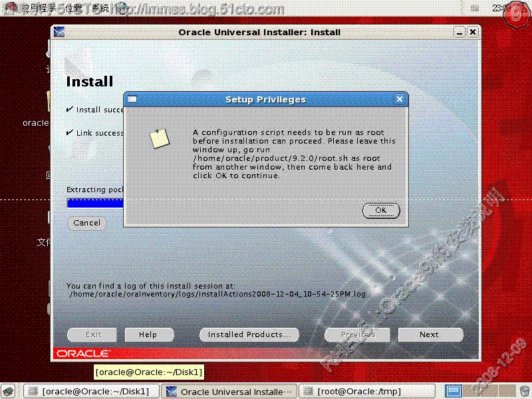
Task: Switch to oracle@Oracle:~/Disk1 terminal in taskbar
Action: click(x=91, y=391)
